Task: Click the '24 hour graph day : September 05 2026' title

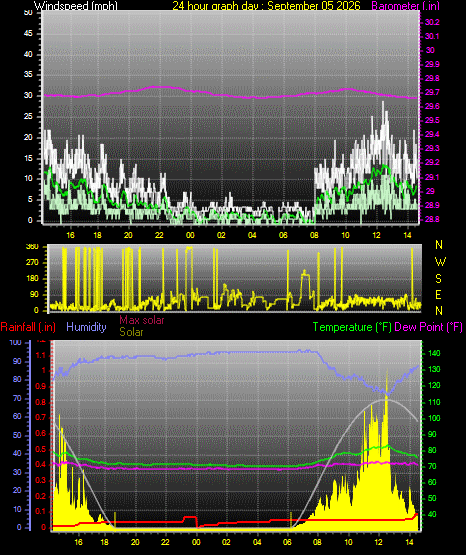Action: pyautogui.click(x=266, y=5)
